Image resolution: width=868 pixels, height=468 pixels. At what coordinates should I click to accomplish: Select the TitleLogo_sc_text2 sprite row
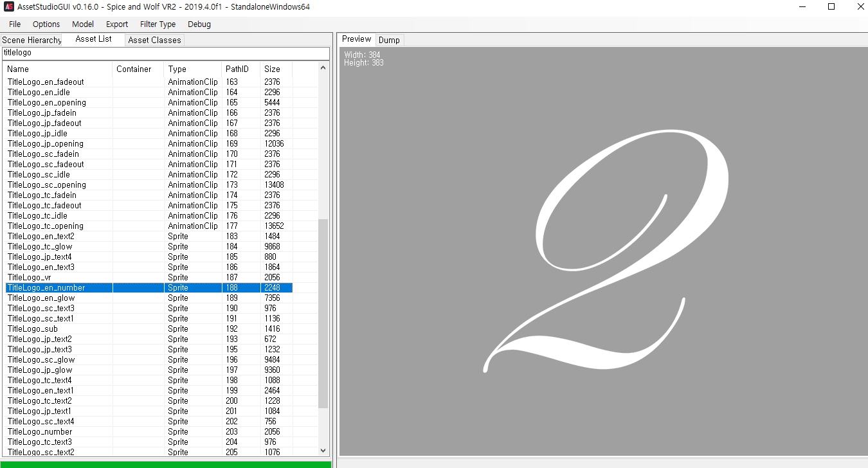tap(149, 452)
